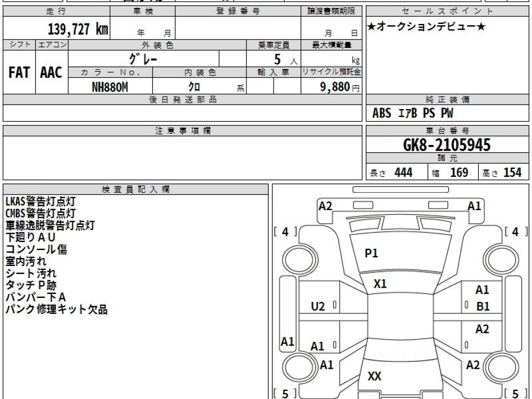Select the AAC air conditioner value

tap(51, 73)
